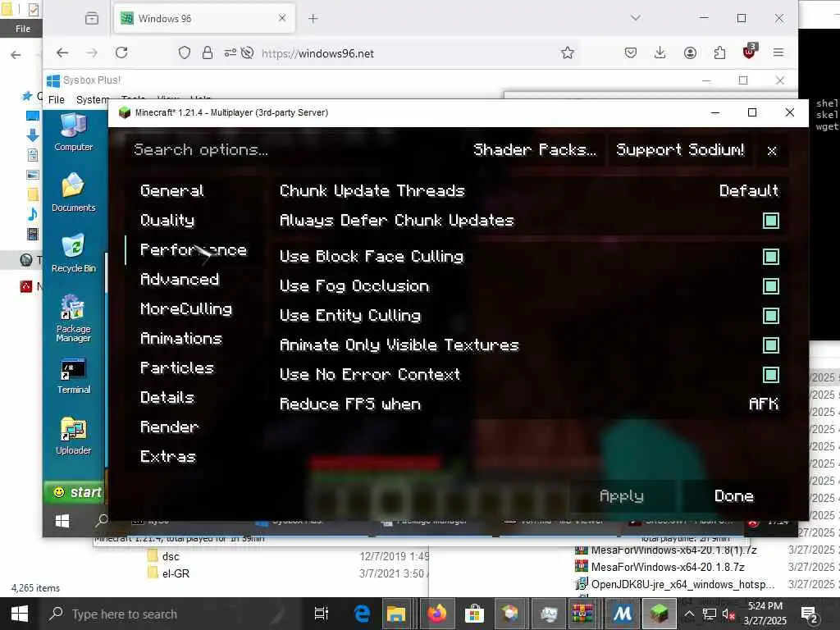Screen dimensions: 840x630
Task: Open the Firefox extensions puzzle icon
Action: (x=719, y=52)
